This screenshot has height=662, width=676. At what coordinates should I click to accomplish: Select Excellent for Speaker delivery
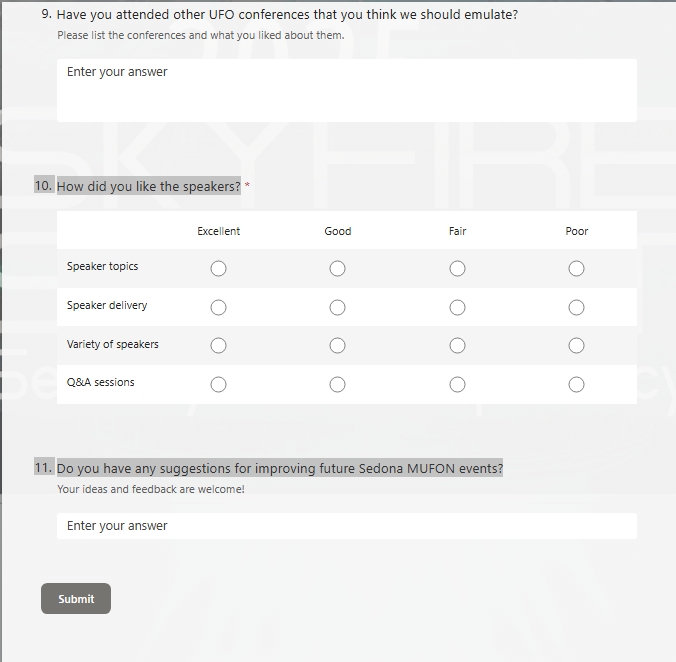[x=218, y=307]
